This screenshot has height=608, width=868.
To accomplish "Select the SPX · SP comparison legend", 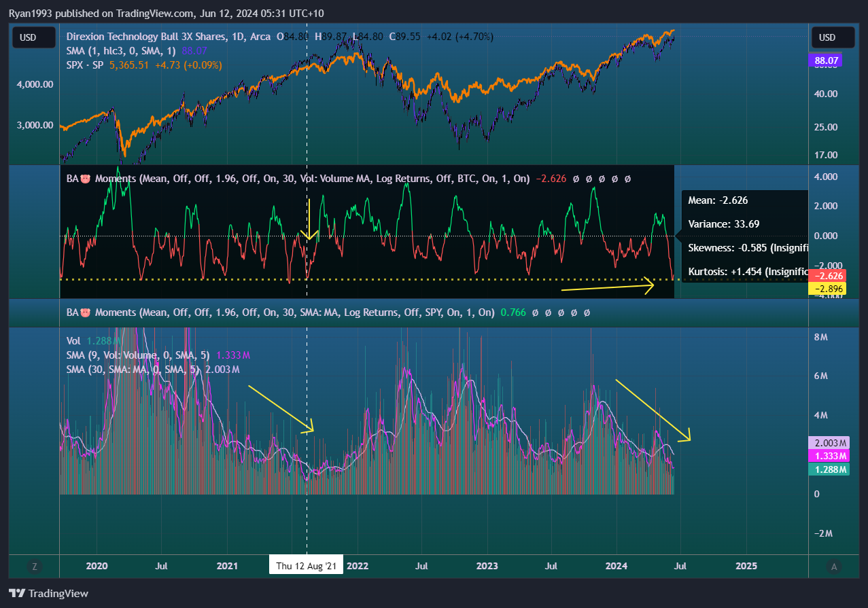I will click(x=86, y=65).
